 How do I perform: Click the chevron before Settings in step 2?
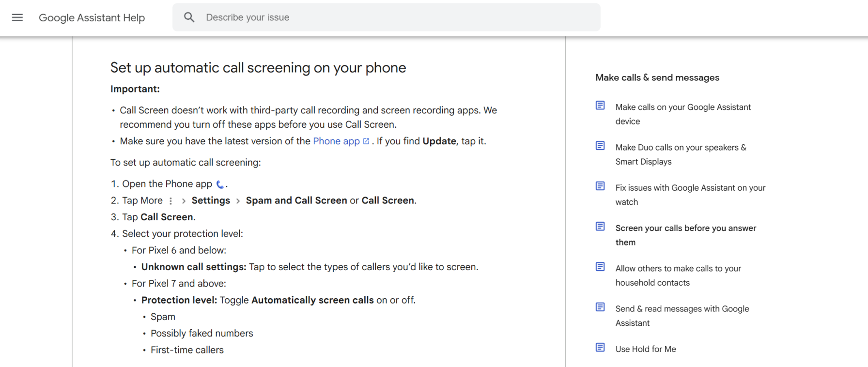(184, 201)
